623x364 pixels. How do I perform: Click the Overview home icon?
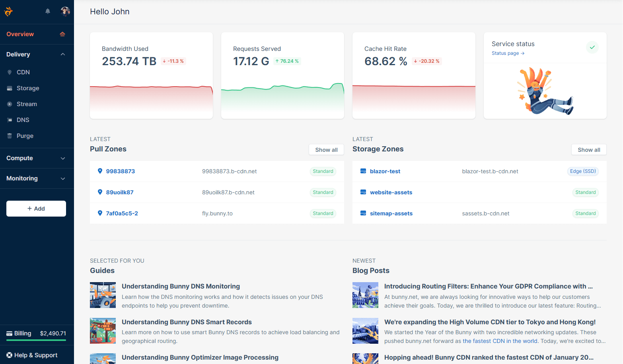click(62, 34)
